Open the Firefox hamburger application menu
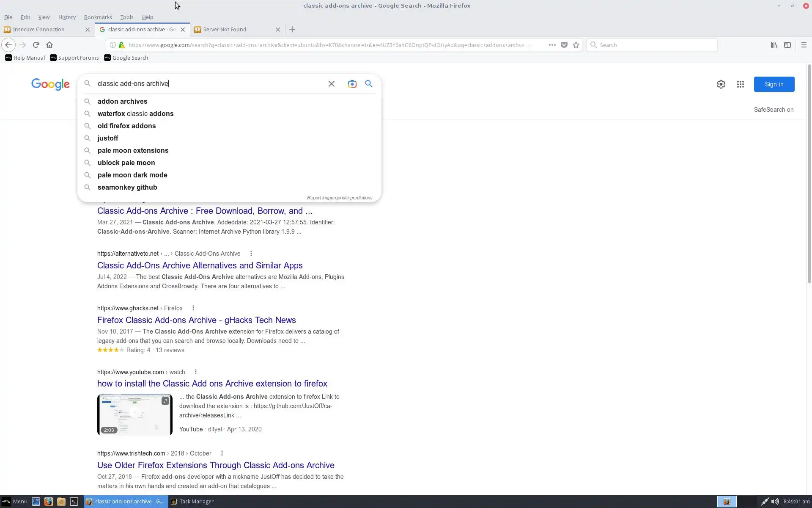 point(804,45)
